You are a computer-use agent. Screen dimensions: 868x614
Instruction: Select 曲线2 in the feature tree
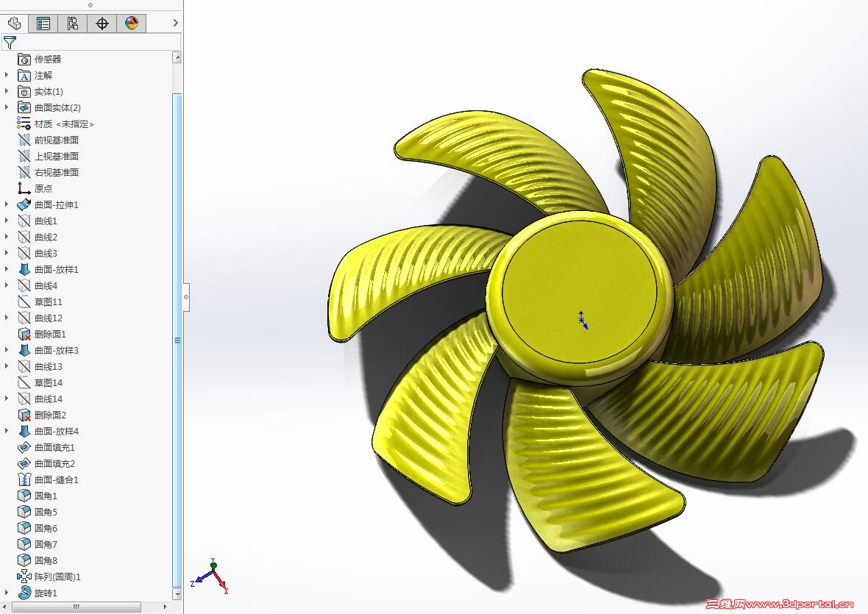click(46, 237)
